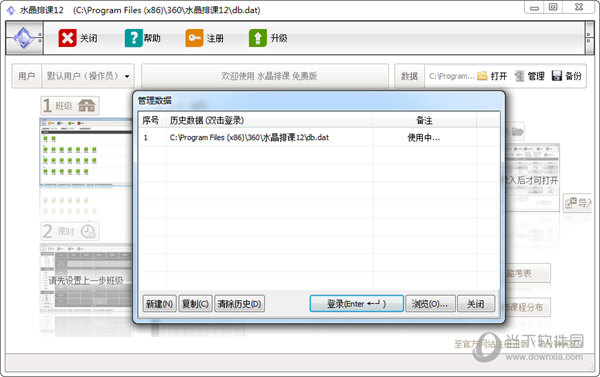Click the 新建(N) button in dialog
This screenshot has height=377, width=600.
pos(160,304)
